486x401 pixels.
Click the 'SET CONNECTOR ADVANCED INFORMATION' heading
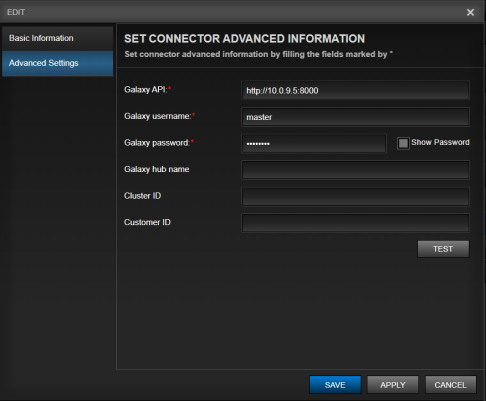[244, 39]
